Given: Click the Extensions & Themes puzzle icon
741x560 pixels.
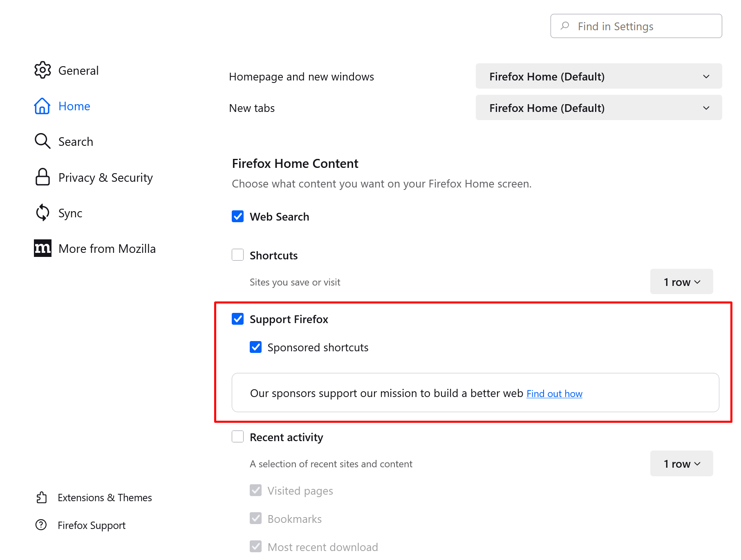Looking at the screenshot, I should [42, 498].
